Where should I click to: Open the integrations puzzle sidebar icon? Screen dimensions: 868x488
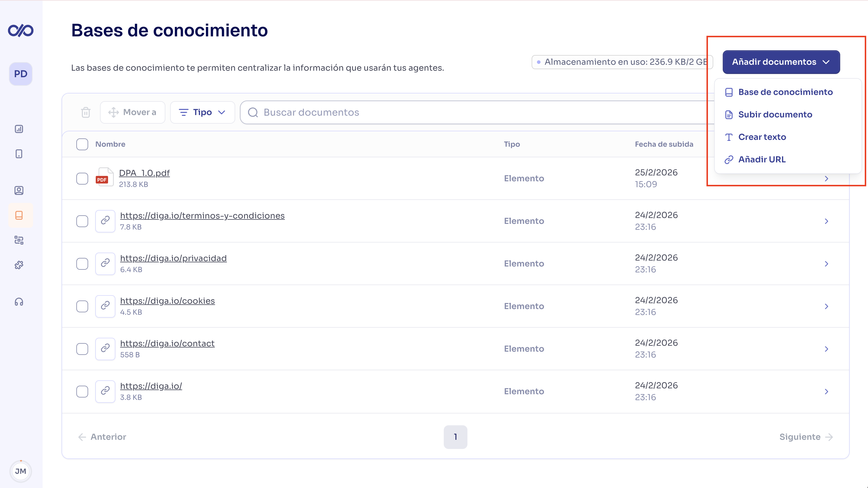tap(19, 265)
